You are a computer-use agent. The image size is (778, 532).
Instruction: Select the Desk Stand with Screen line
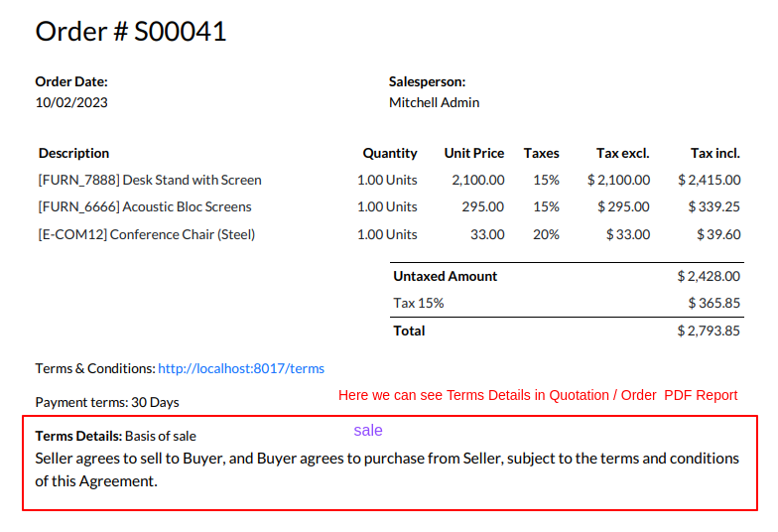(x=150, y=180)
